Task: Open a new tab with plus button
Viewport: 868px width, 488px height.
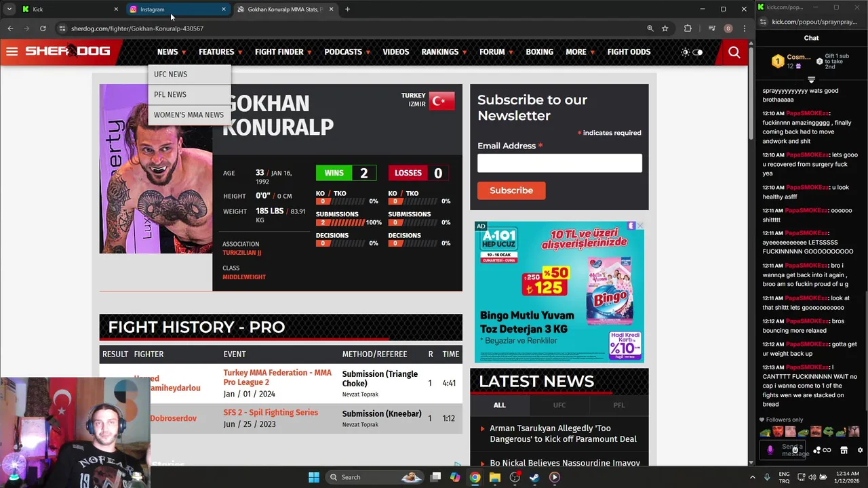Action: pos(347,9)
